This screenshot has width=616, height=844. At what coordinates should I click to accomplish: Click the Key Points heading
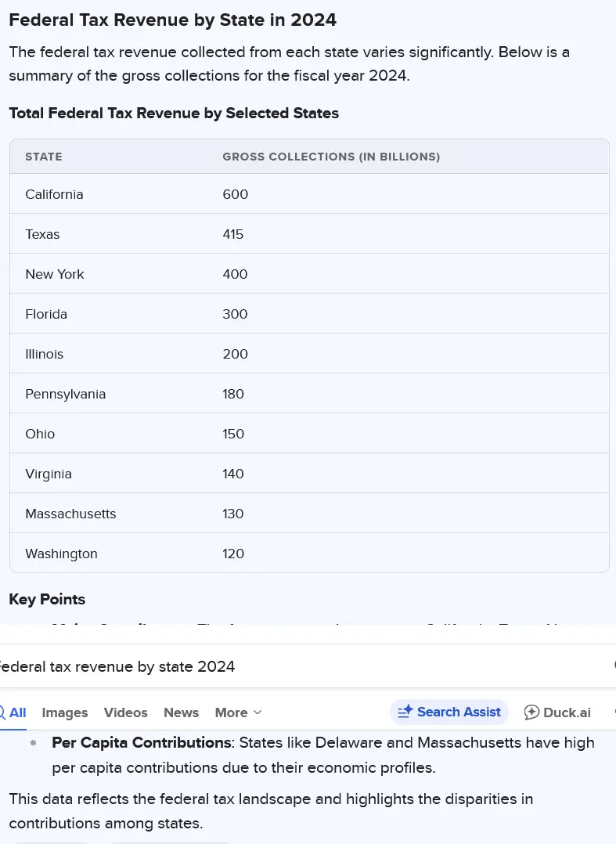tap(47, 599)
